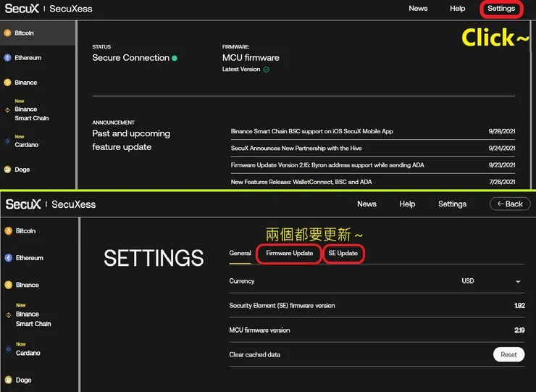Screen dimensions: 536x392
Task: Click Doge icon in Settings window sidebar
Action: [x=8, y=380]
